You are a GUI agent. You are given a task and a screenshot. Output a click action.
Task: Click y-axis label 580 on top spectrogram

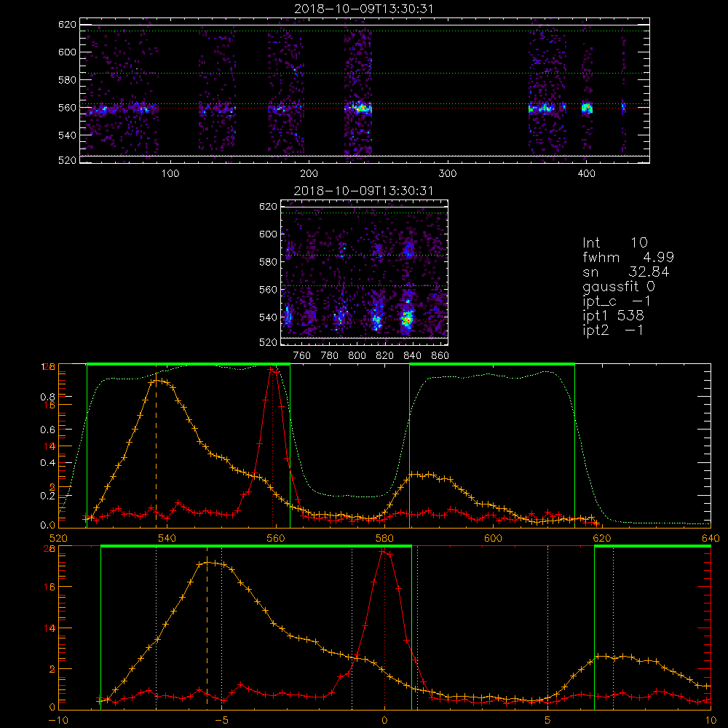pos(67,80)
